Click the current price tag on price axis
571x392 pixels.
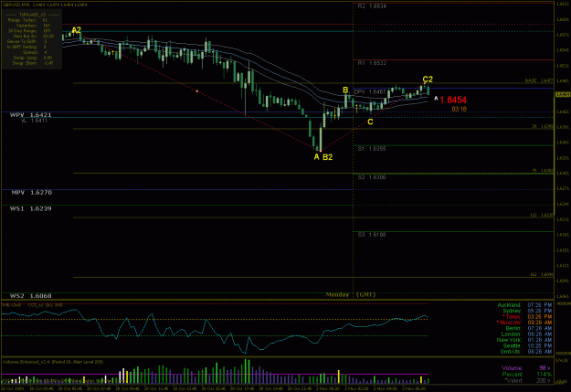pyautogui.click(x=563, y=95)
